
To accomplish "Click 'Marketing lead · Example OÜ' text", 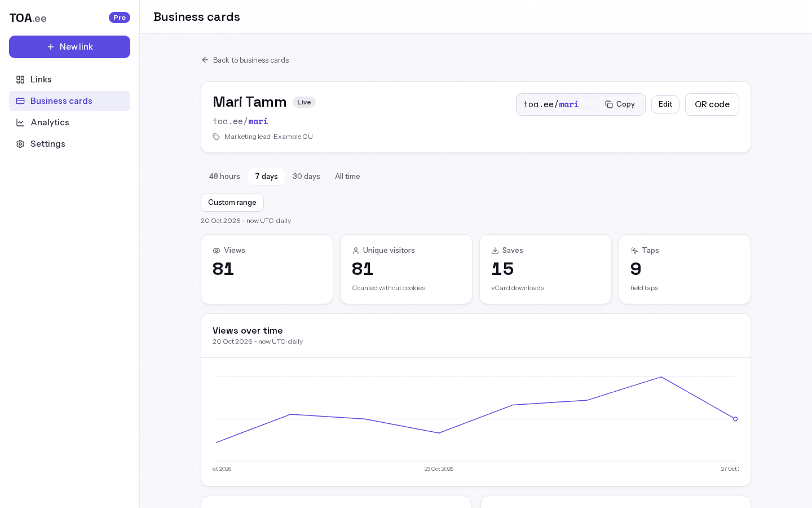I will [268, 137].
